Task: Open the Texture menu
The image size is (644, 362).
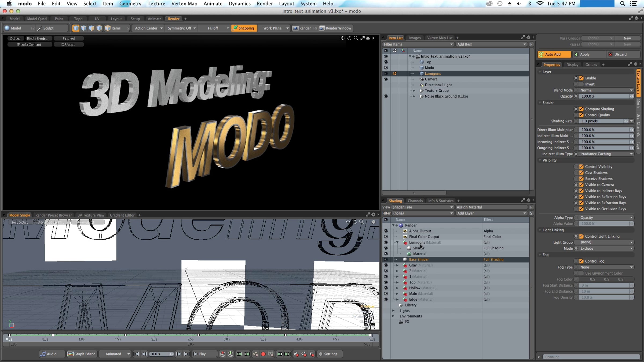Action: tap(156, 3)
